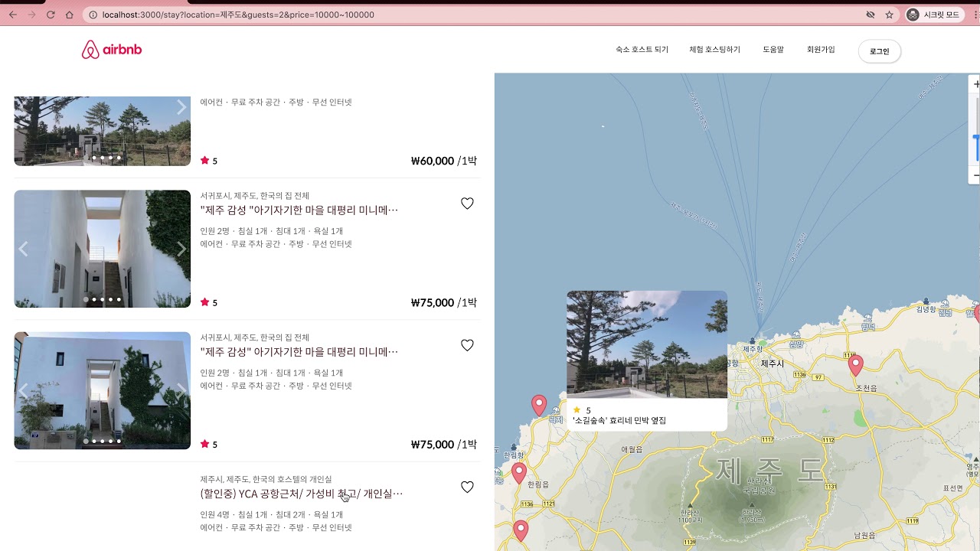This screenshot has height=551, width=980.
Task: Show previous photo of white house facade listing
Action: pyautogui.click(x=23, y=390)
